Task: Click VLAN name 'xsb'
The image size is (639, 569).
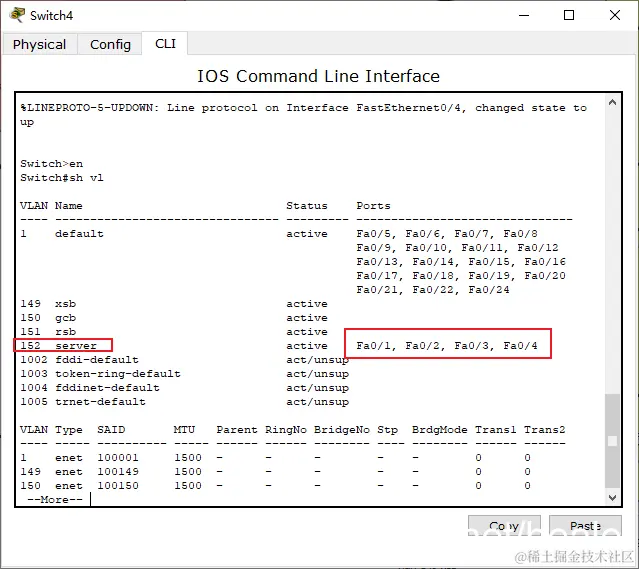Action: point(65,304)
